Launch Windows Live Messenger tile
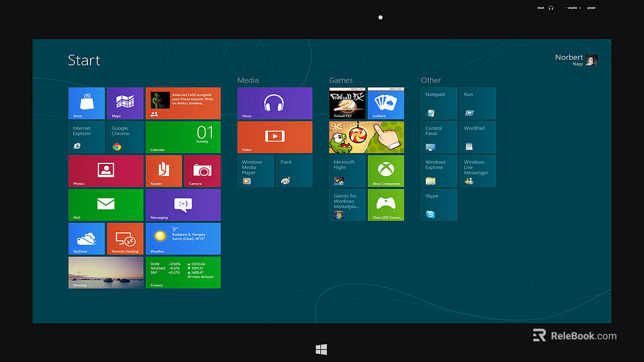 [478, 171]
